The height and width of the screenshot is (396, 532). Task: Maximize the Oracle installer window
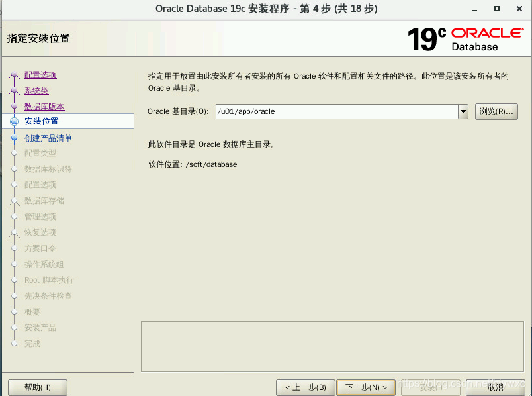(497, 9)
